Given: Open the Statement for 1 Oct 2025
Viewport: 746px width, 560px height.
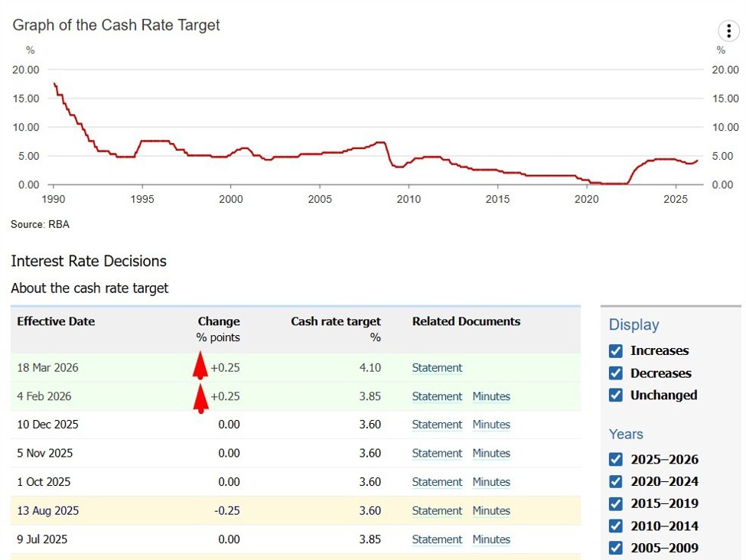Looking at the screenshot, I should tap(437, 482).
